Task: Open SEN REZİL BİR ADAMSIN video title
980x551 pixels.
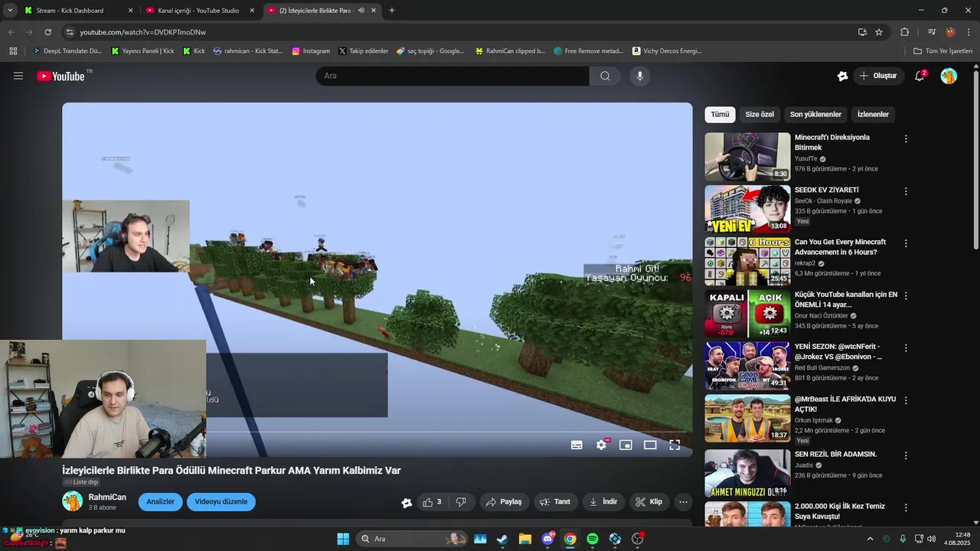Action: tap(835, 455)
